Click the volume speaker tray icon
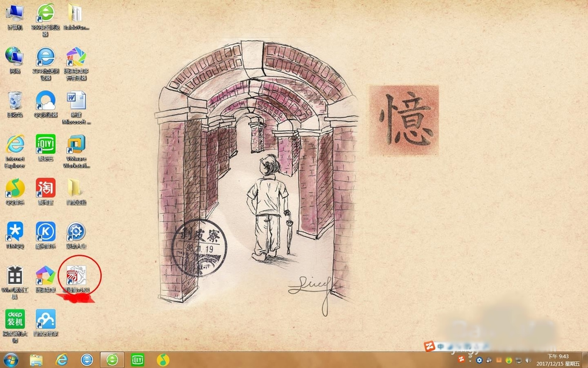Screen dimensions: 588x368 click(528, 360)
